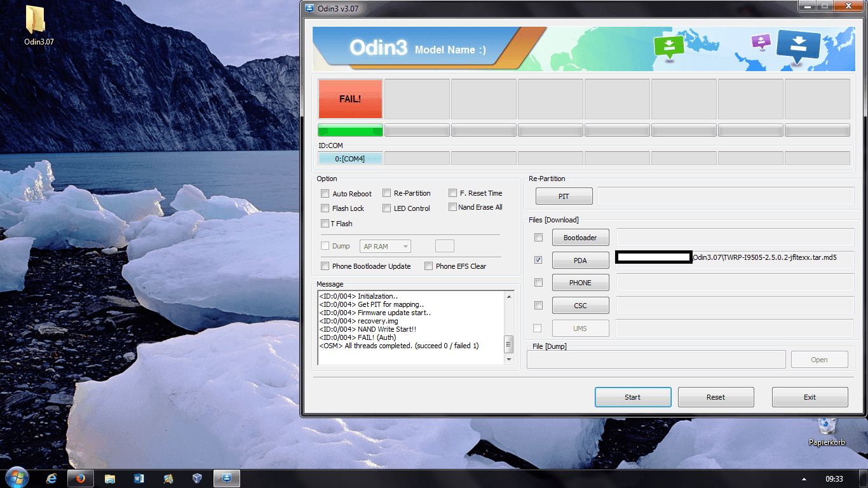Select the 0:[COM4] port field
Screen dimensions: 868x488
350,158
